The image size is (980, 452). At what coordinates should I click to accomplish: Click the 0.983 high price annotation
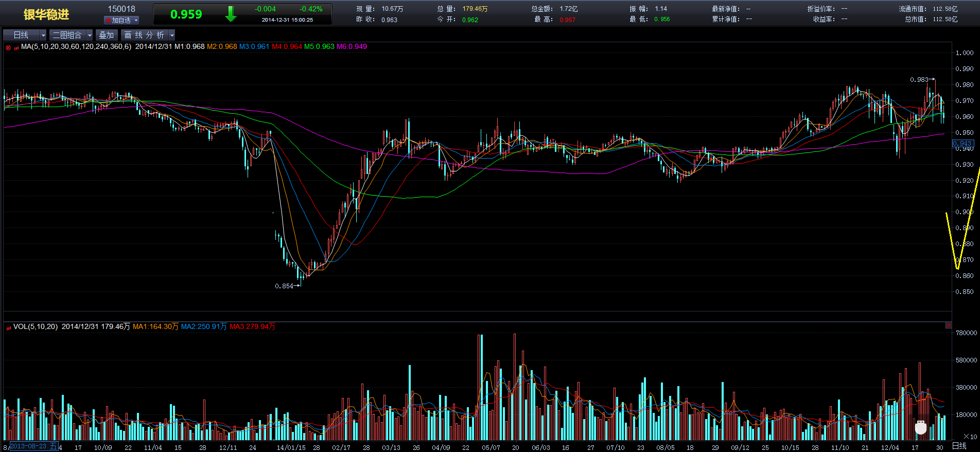point(919,80)
